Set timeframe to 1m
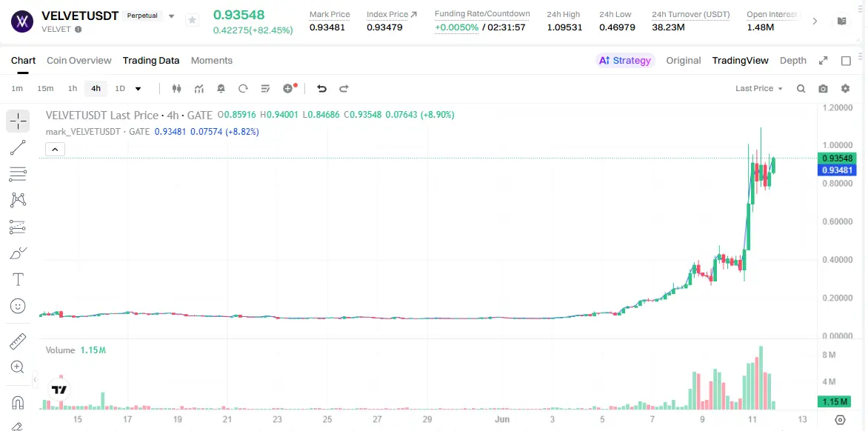The height and width of the screenshot is (431, 868). coord(17,89)
